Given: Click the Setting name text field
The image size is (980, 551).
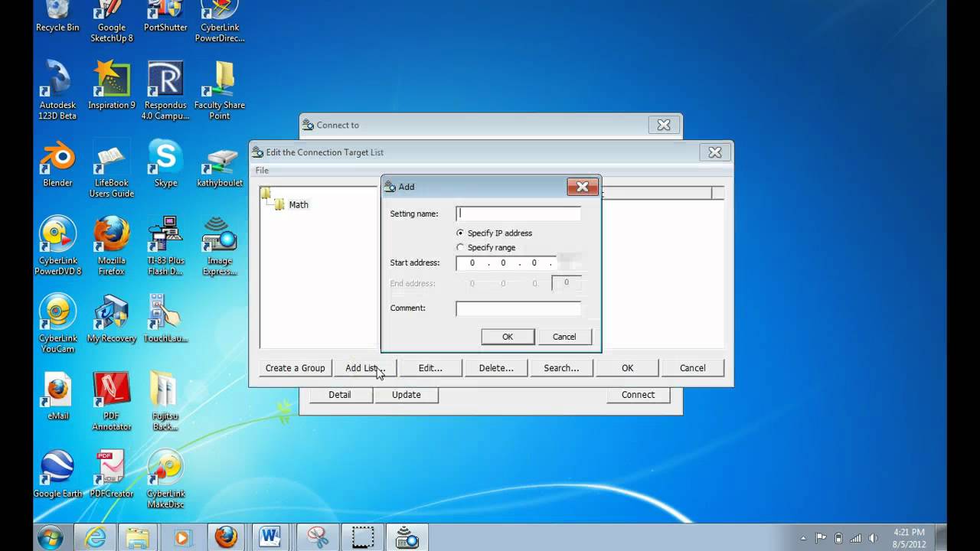Looking at the screenshot, I should click(x=518, y=214).
